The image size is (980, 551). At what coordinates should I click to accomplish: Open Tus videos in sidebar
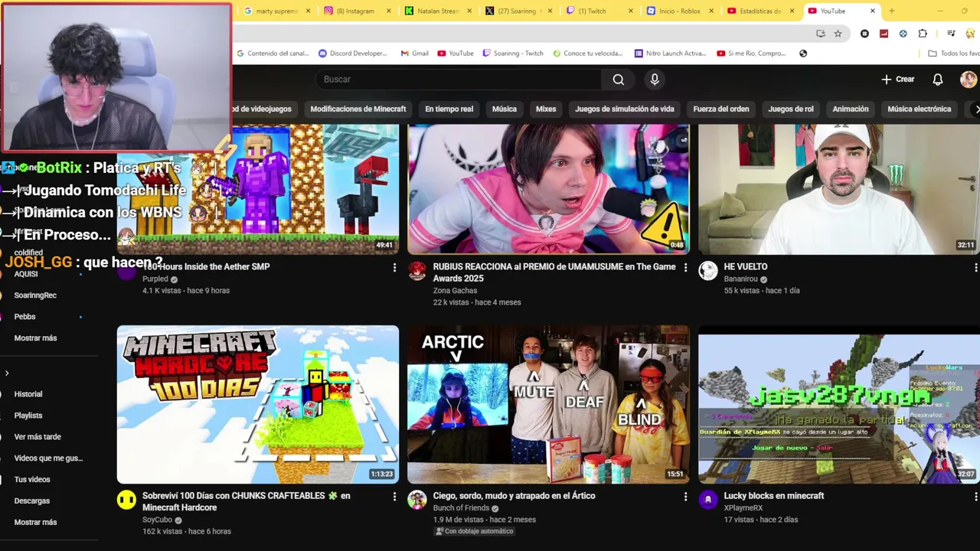(x=32, y=480)
